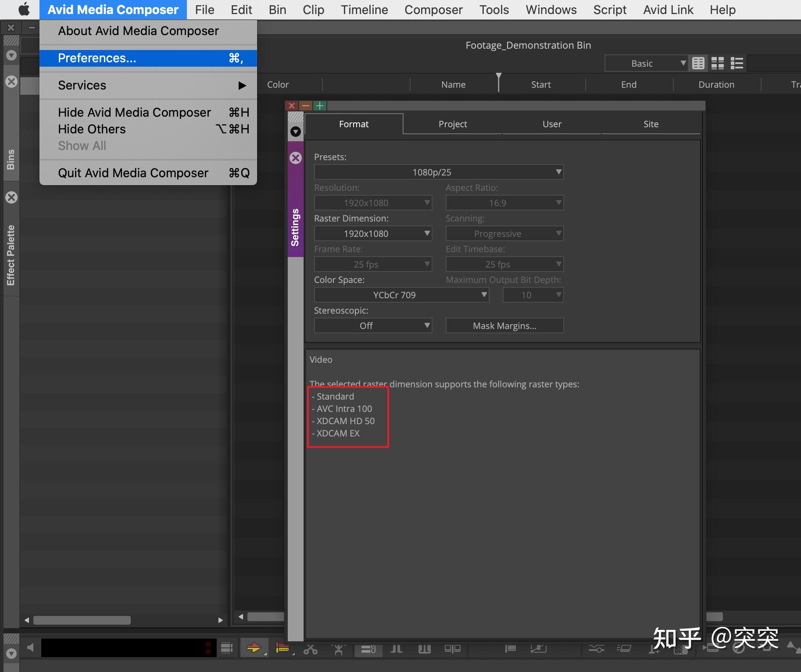Click the End column header in the bin

pyautogui.click(x=629, y=84)
